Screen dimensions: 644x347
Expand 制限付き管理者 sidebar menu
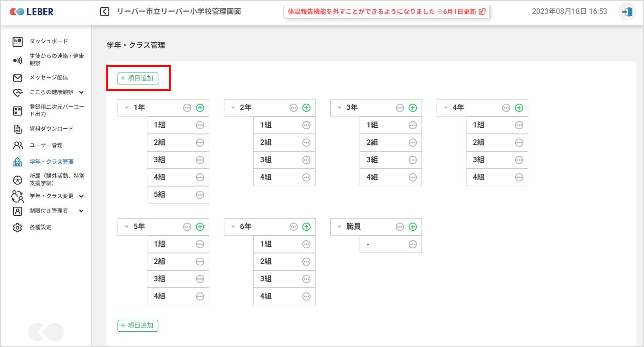(x=81, y=211)
